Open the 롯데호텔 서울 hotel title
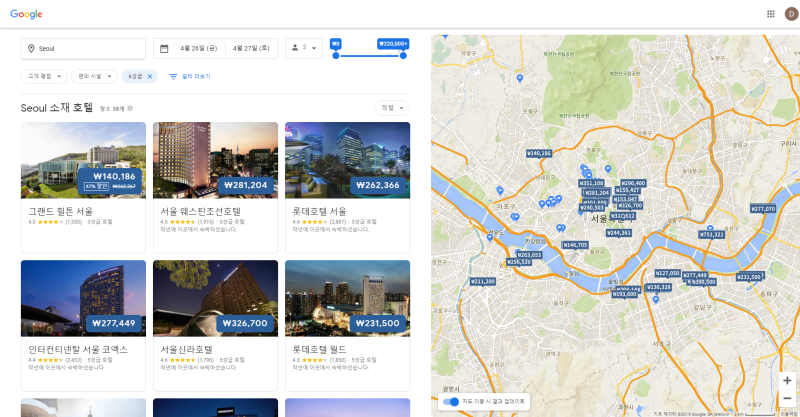Screen dimensions: 800x417 point(319,211)
